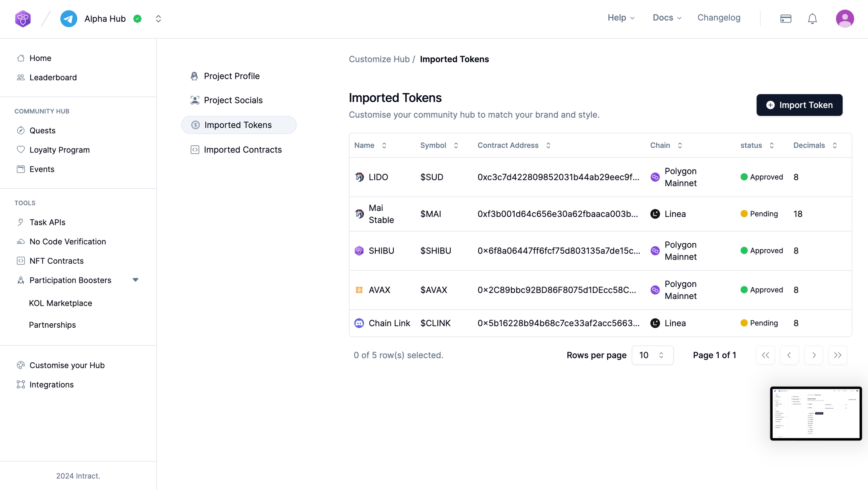Click the AVAX token icon

pyautogui.click(x=359, y=290)
